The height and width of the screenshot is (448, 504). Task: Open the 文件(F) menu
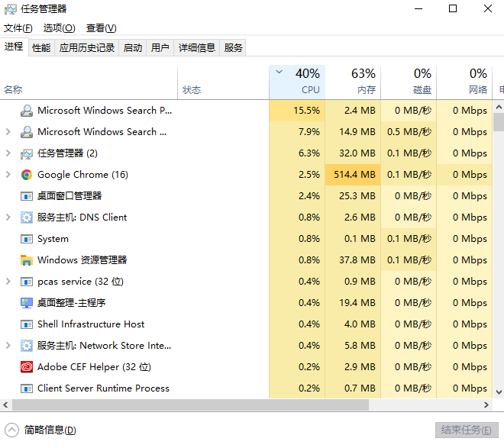18,28
